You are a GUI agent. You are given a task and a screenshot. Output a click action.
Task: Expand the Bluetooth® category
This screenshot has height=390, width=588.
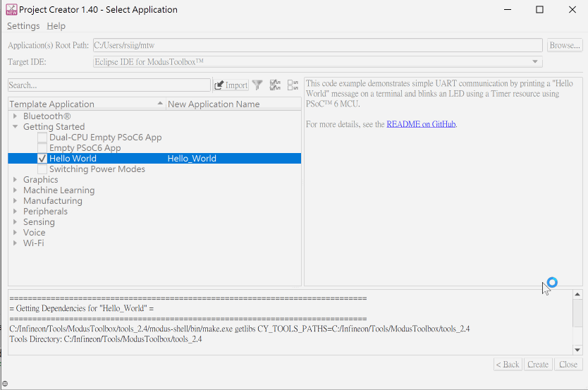pos(15,116)
